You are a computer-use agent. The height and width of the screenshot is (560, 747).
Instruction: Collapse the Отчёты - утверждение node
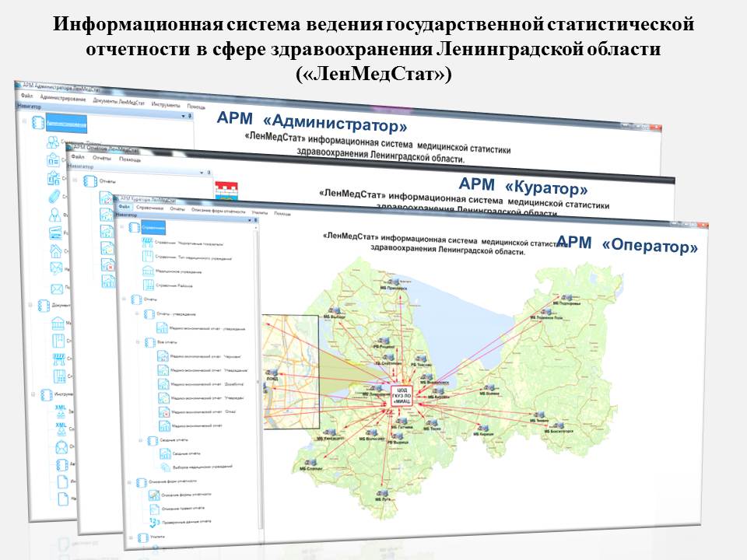coord(137,314)
